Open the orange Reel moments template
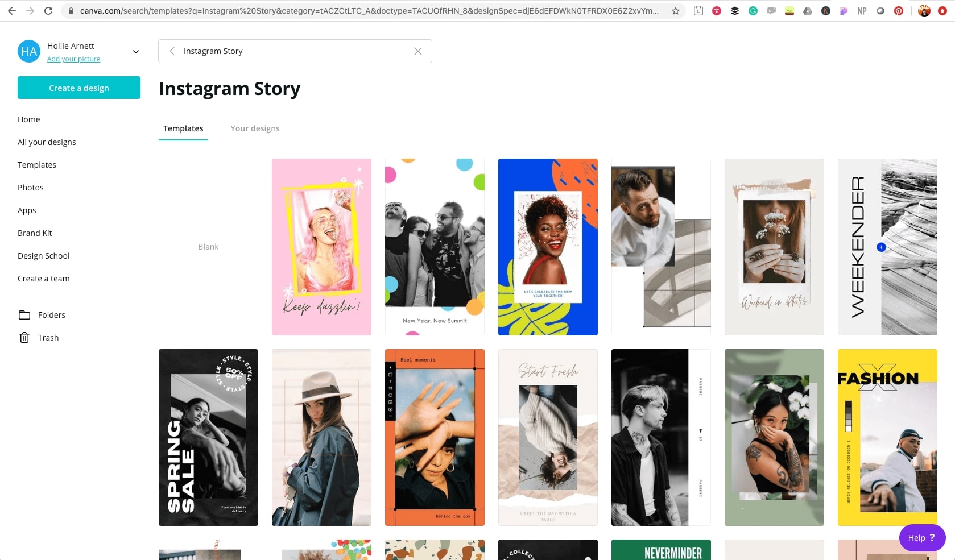The image size is (955, 560). [435, 437]
